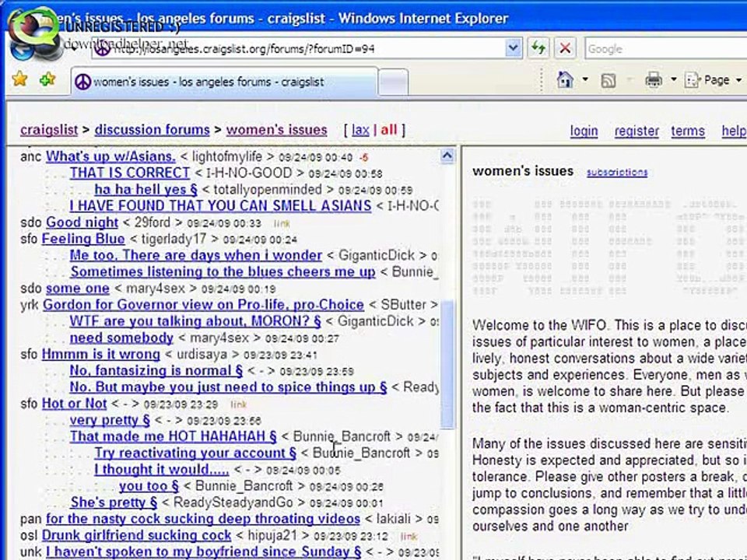747x560 pixels.
Task: Open the discussion forums breadcrumb link
Action: coord(152,130)
